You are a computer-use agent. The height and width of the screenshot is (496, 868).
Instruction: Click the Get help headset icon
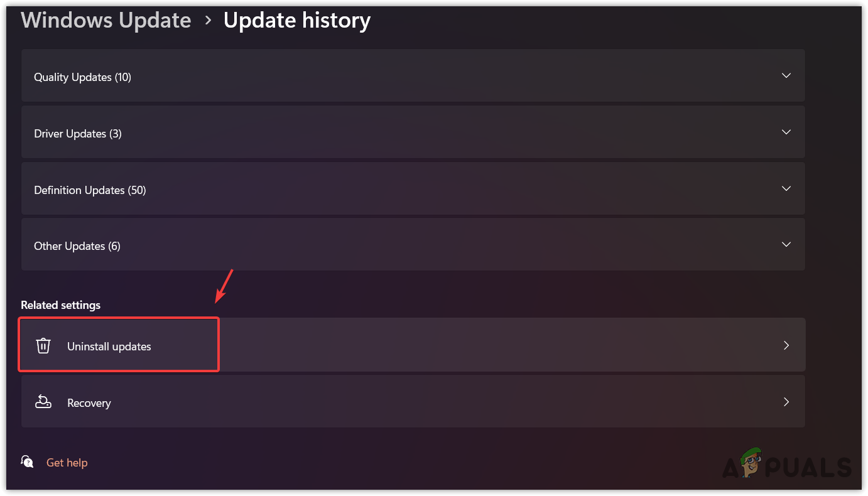28,462
